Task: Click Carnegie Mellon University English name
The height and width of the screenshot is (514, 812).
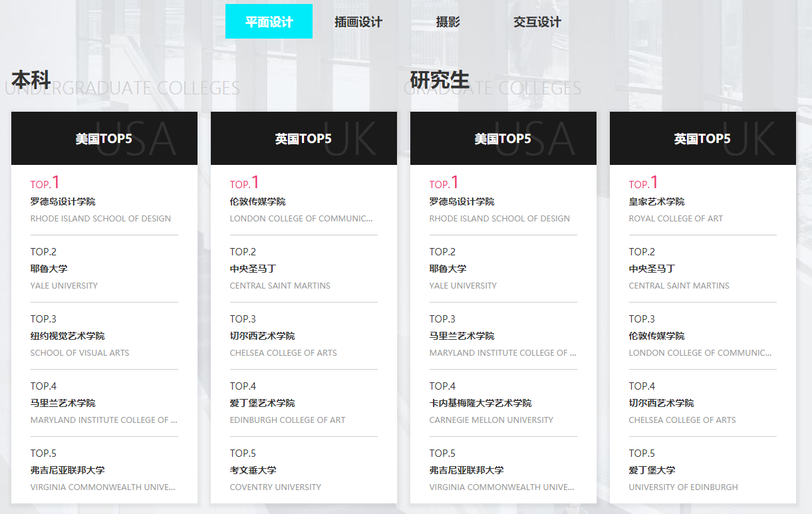Action: pyautogui.click(x=491, y=420)
